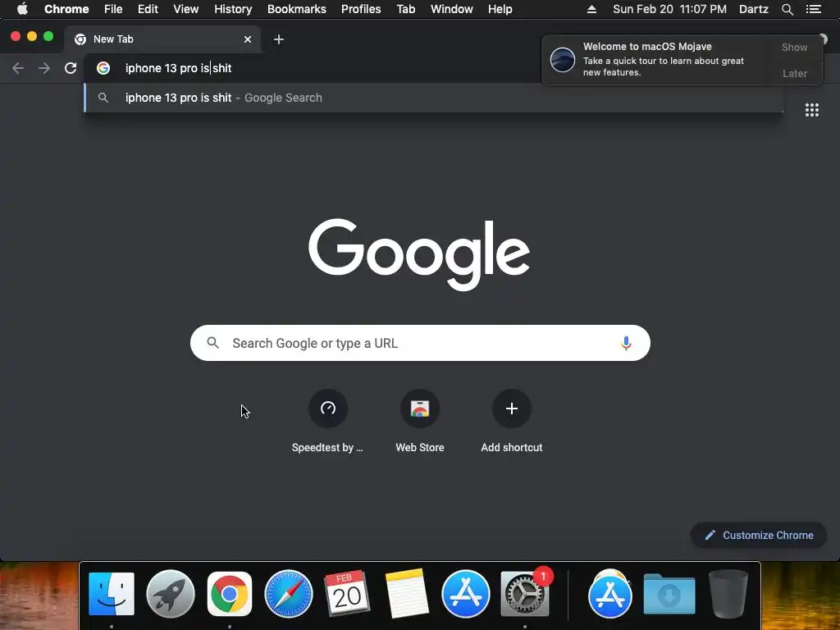840x630 pixels.
Task: Click the magnifier icon in the search box
Action: [212, 343]
